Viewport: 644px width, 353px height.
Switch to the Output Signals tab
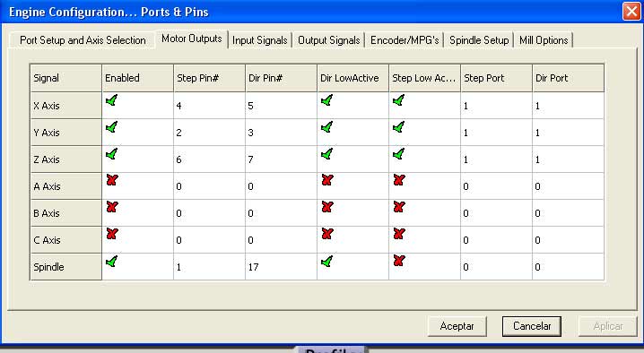click(x=328, y=40)
